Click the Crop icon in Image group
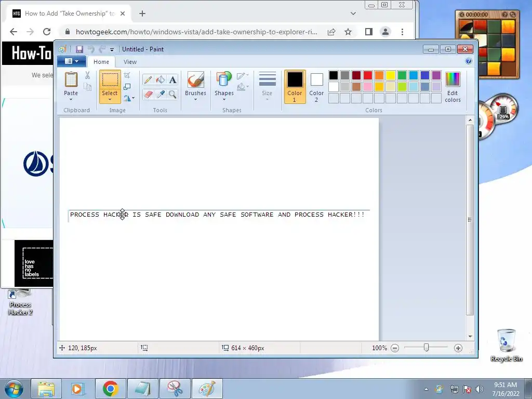 click(x=127, y=75)
